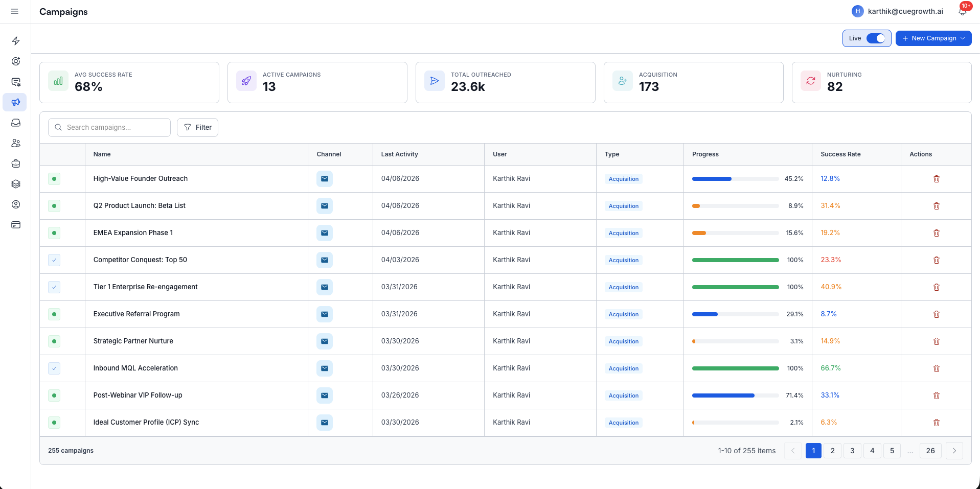Click the Post-Webinar VIP Follow-up progress bar
Image resolution: width=980 pixels, height=489 pixels.
[735, 395]
